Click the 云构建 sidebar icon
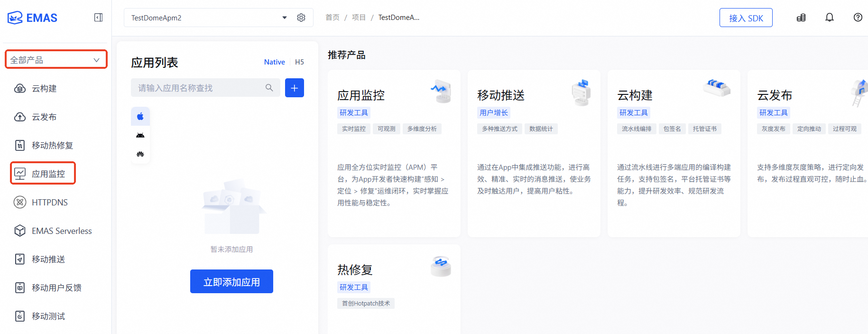The image size is (868, 334). tap(20, 88)
